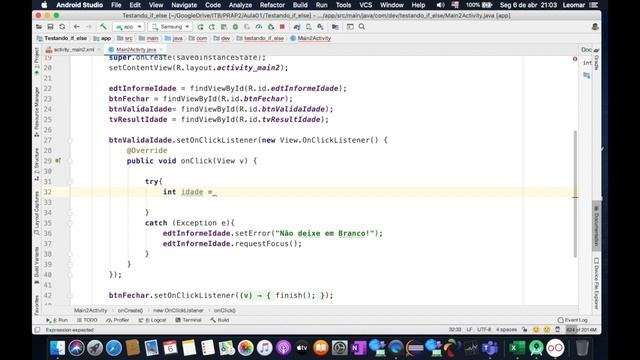The image size is (640, 360).
Task: Click the java breadcrumb folder
Action: point(173,38)
